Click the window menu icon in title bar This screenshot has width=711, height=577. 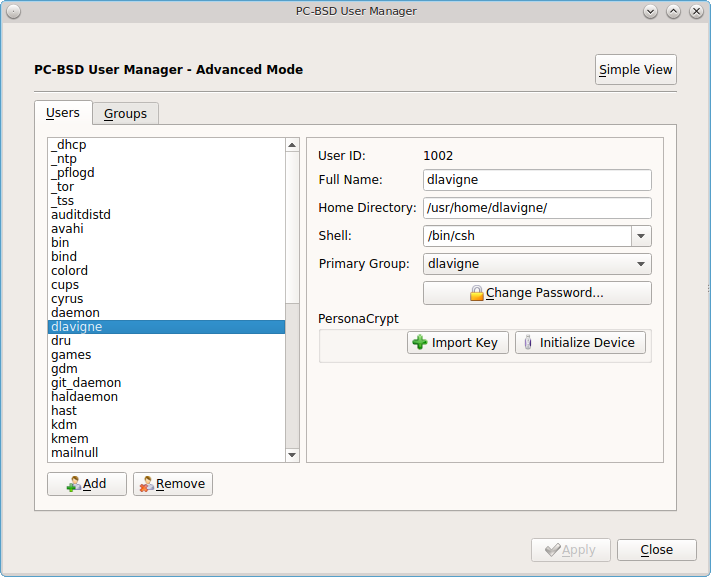[x=14, y=11]
